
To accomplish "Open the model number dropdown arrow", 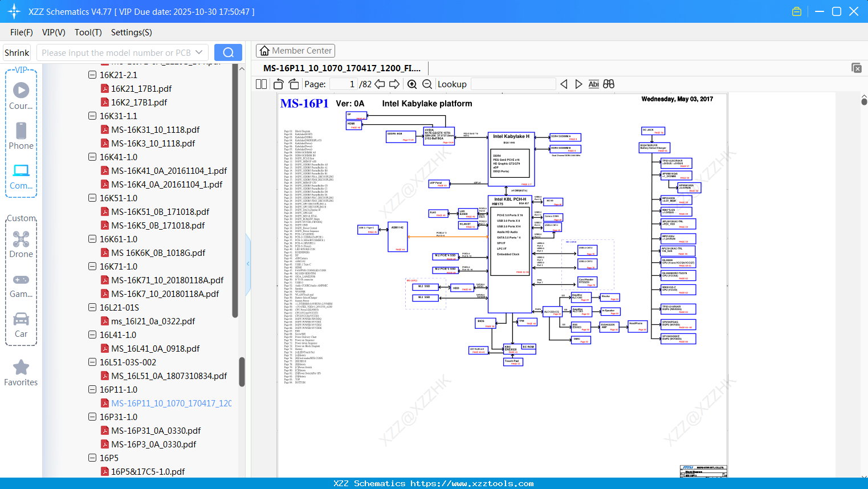I will point(199,52).
